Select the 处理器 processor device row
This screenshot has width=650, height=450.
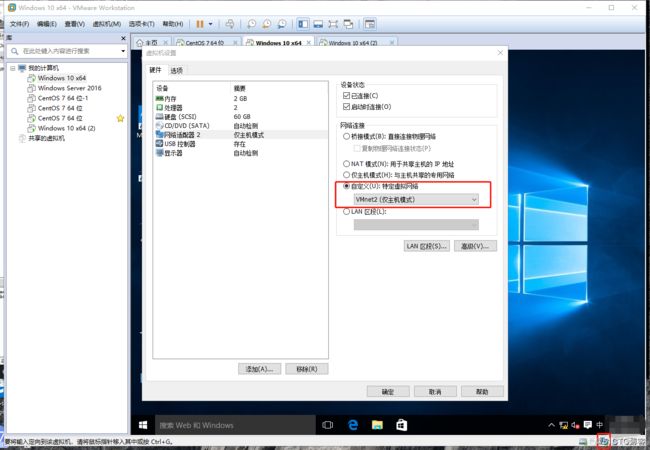[x=241, y=108]
